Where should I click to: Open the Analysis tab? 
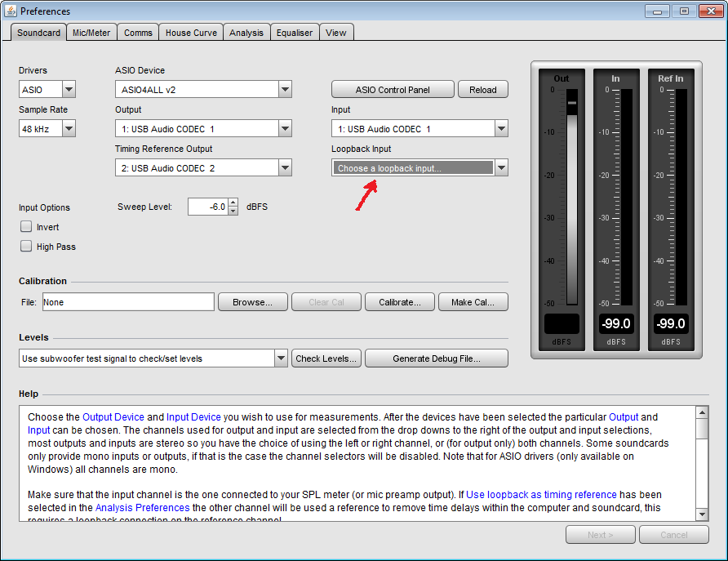[x=246, y=33]
